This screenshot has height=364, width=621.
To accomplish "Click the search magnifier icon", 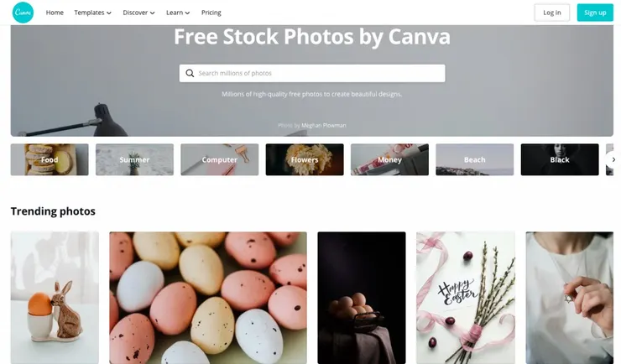I will tap(190, 73).
